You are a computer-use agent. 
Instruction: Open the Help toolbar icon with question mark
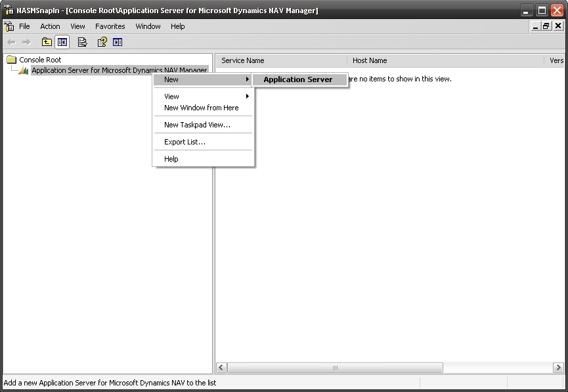tap(102, 42)
